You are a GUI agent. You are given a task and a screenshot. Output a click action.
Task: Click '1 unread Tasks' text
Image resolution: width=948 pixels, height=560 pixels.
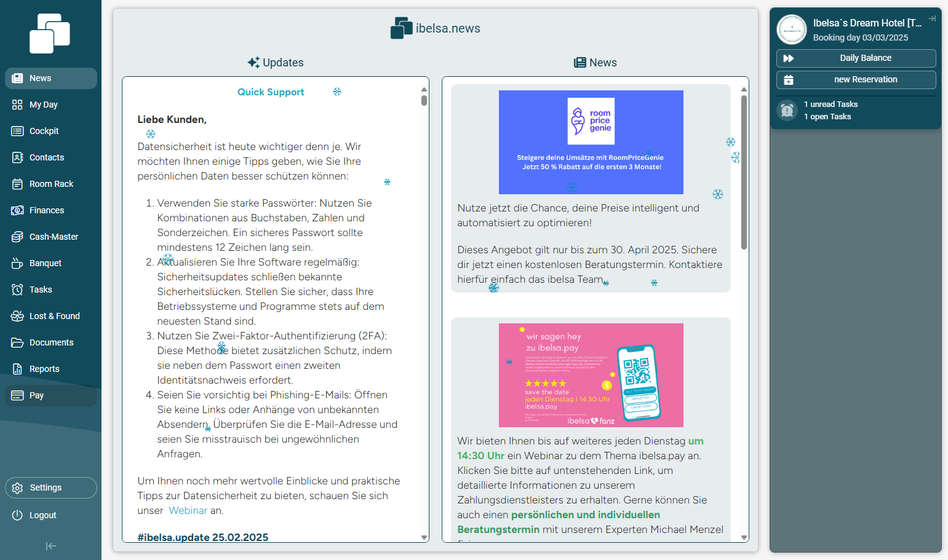[x=830, y=105]
